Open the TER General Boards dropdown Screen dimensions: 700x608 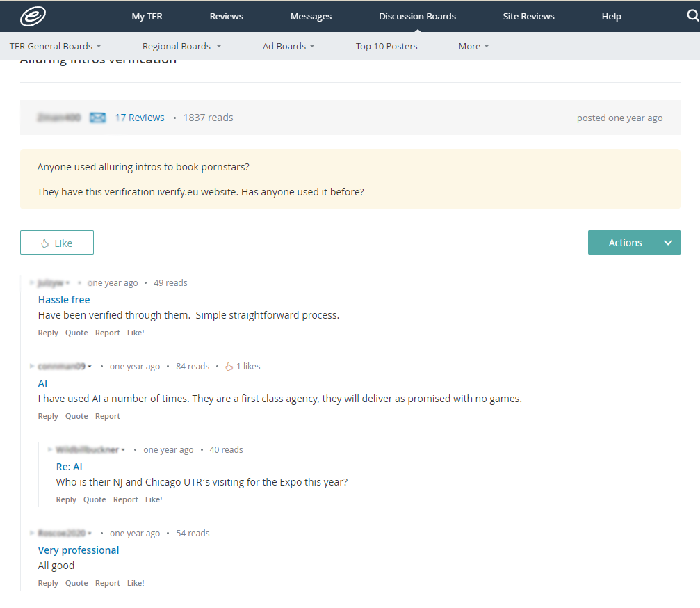pos(55,46)
